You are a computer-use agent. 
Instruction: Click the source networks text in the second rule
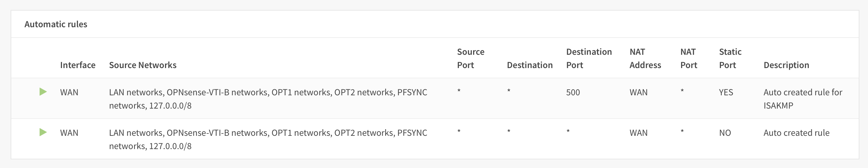point(268,139)
